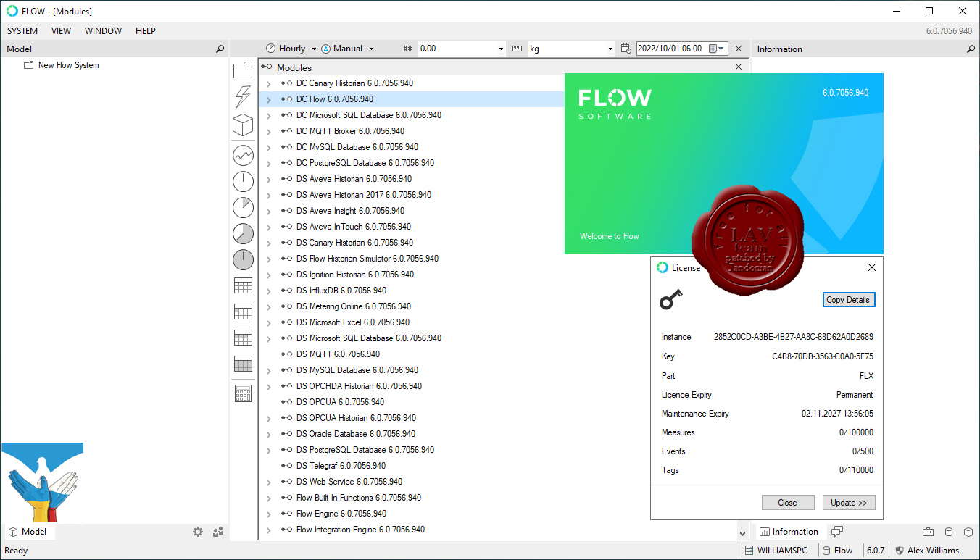Click the 6.0.7 version status entry
Screen dimensions: 980x560
click(x=876, y=551)
